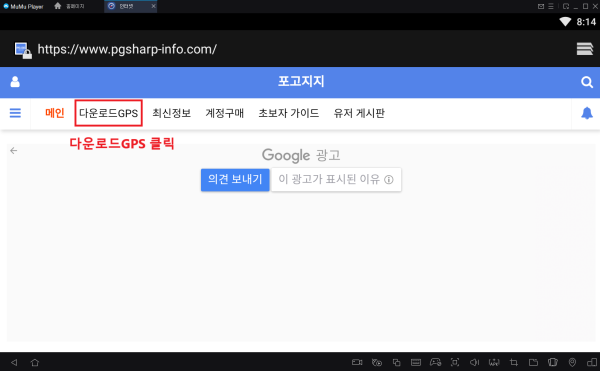Viewport: 600px width, 371px height.
Task: Open the shared folder icon
Action: point(533,362)
